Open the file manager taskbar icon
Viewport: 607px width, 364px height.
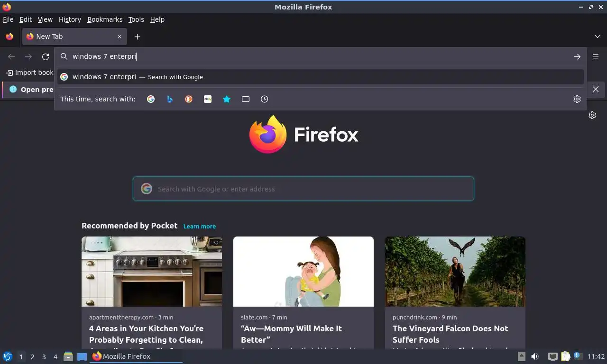click(x=68, y=356)
